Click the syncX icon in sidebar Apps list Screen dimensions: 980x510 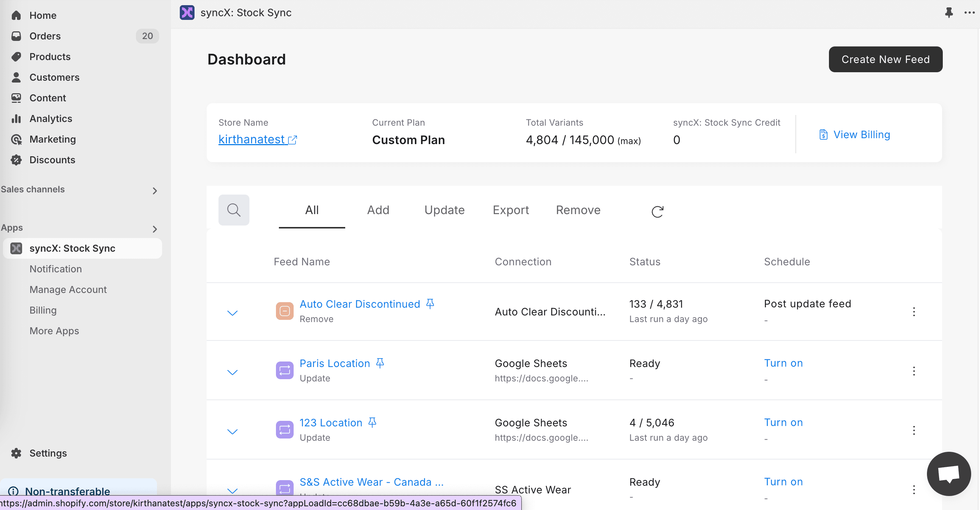click(x=16, y=248)
